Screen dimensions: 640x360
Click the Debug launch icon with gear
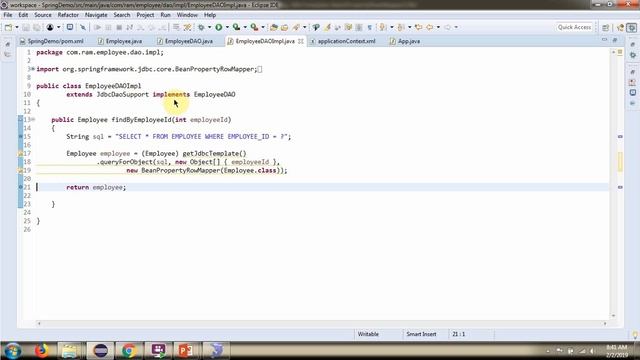coord(201,27)
